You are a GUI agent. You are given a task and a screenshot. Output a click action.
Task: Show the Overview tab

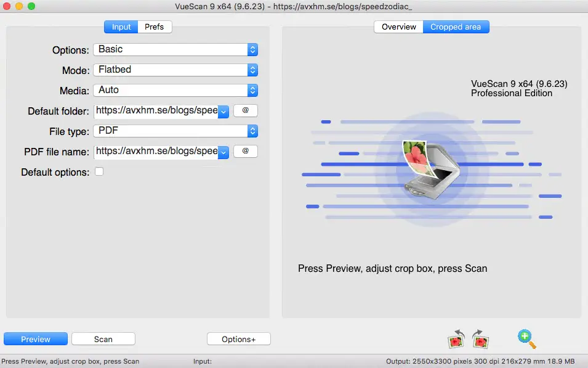[x=398, y=27]
